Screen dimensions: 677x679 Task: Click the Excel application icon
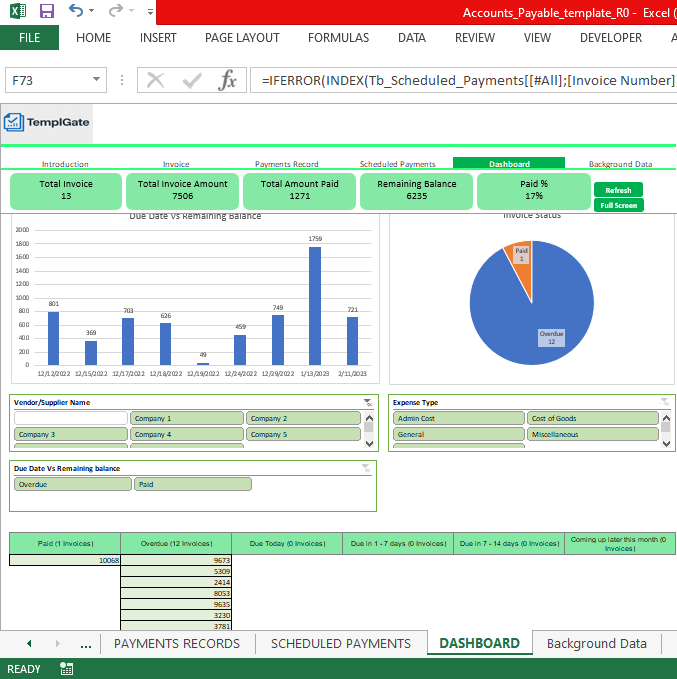point(18,11)
